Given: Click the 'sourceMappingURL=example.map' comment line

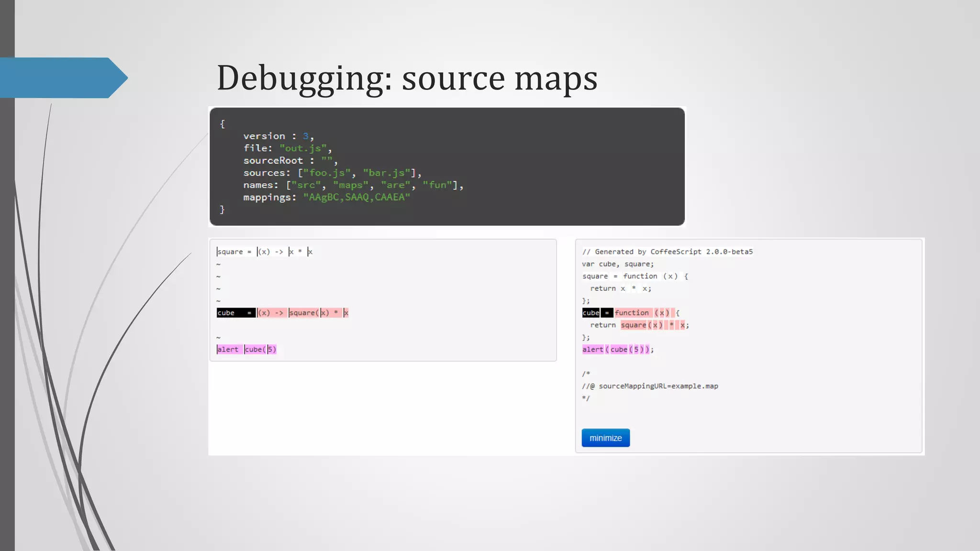Looking at the screenshot, I should (658, 386).
